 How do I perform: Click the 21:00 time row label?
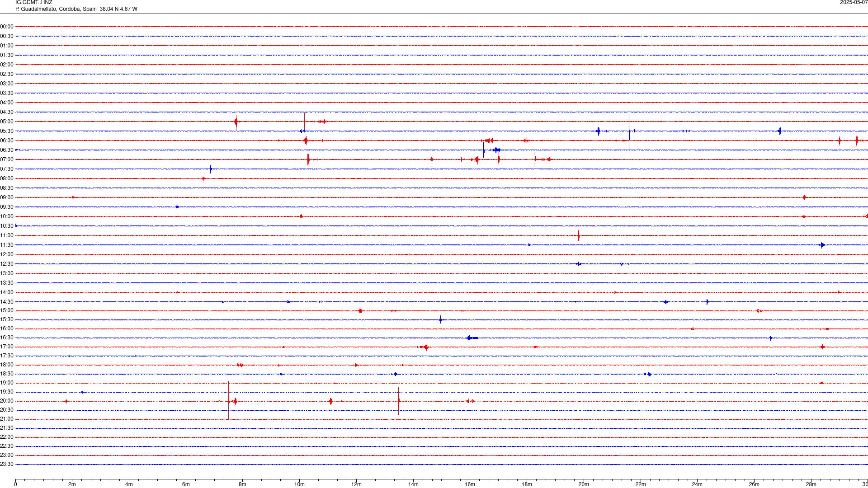7,419
